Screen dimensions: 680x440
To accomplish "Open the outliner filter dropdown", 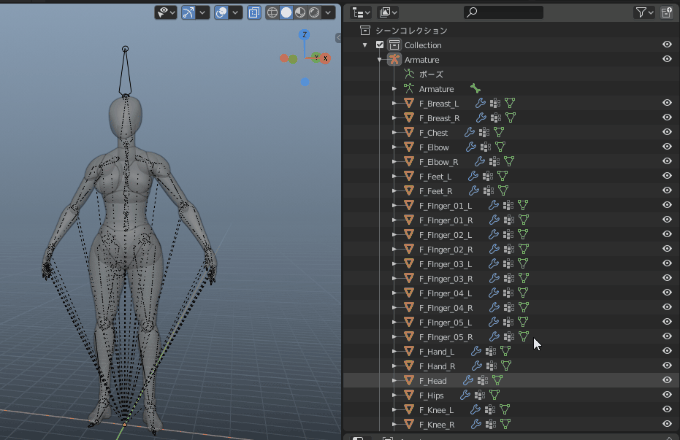I will coord(644,13).
